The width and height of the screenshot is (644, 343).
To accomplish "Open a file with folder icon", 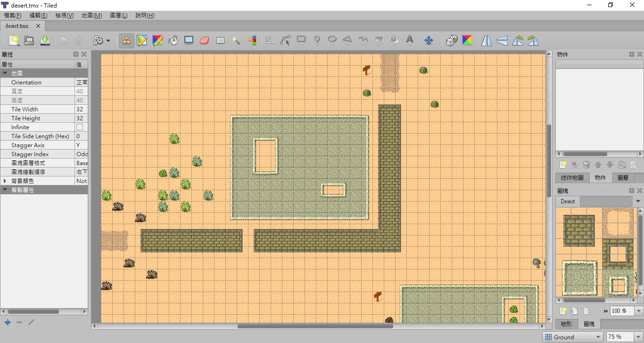I will click(29, 41).
